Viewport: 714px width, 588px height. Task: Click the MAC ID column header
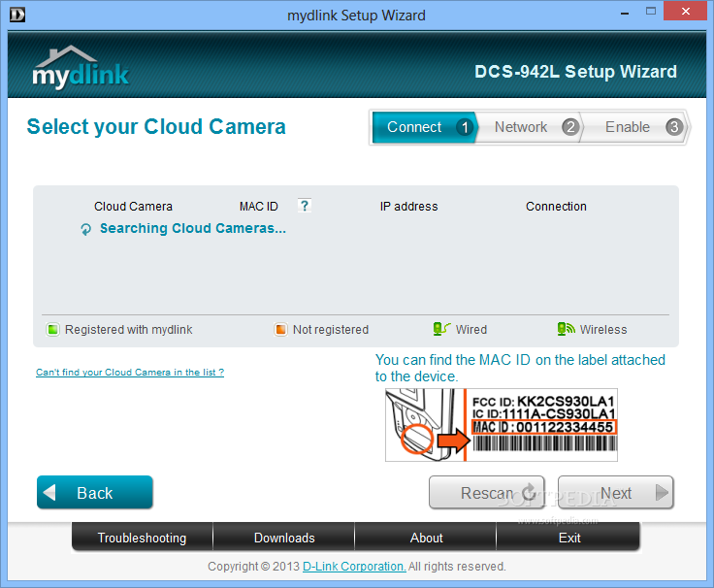point(259,207)
